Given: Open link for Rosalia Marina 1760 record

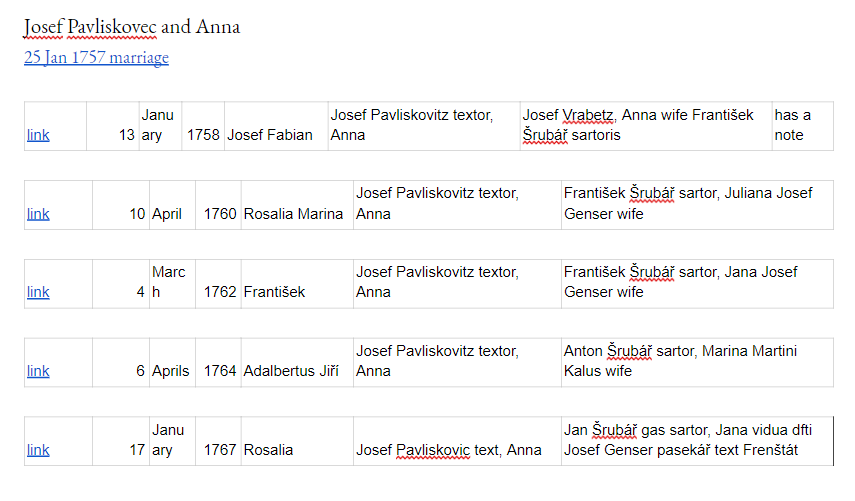Looking at the screenshot, I should [x=38, y=214].
